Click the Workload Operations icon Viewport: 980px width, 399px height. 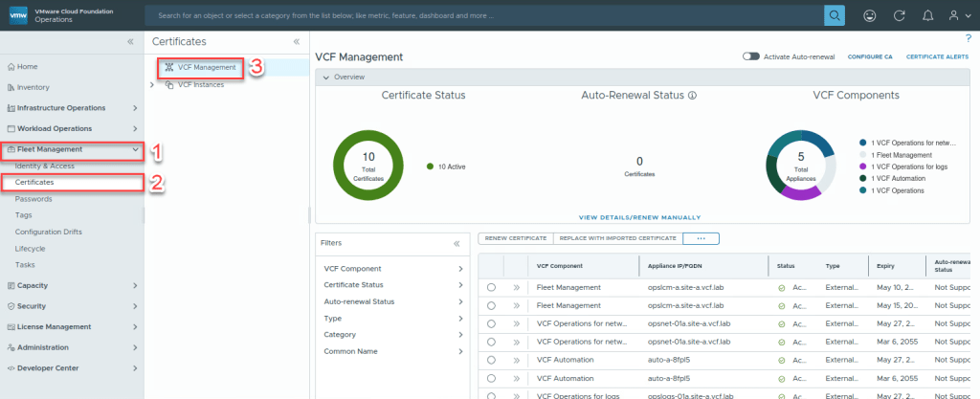[11, 128]
